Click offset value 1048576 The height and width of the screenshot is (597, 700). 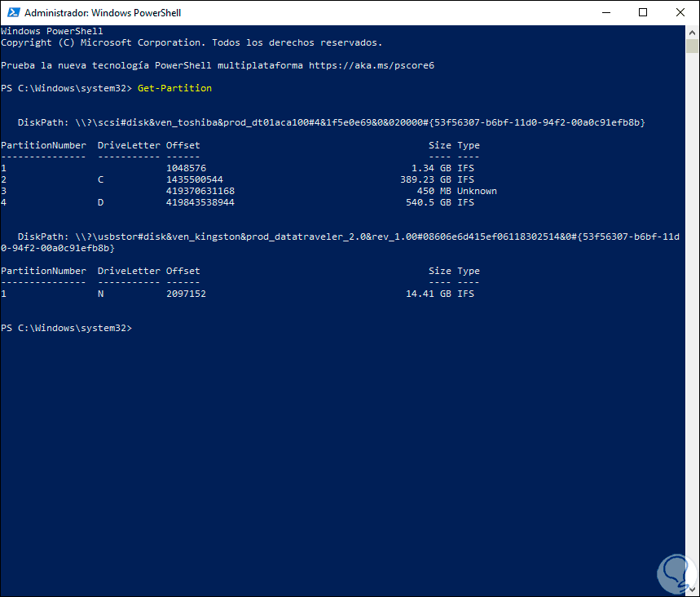[x=186, y=168]
